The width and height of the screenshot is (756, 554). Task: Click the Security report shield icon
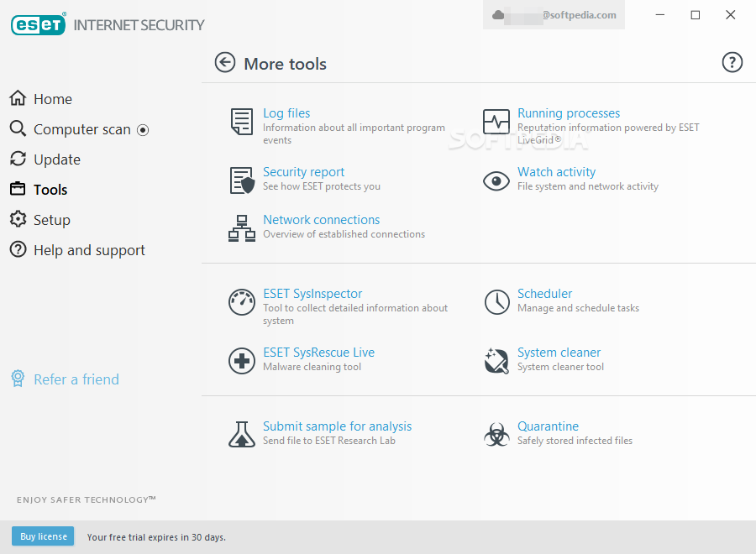[242, 180]
